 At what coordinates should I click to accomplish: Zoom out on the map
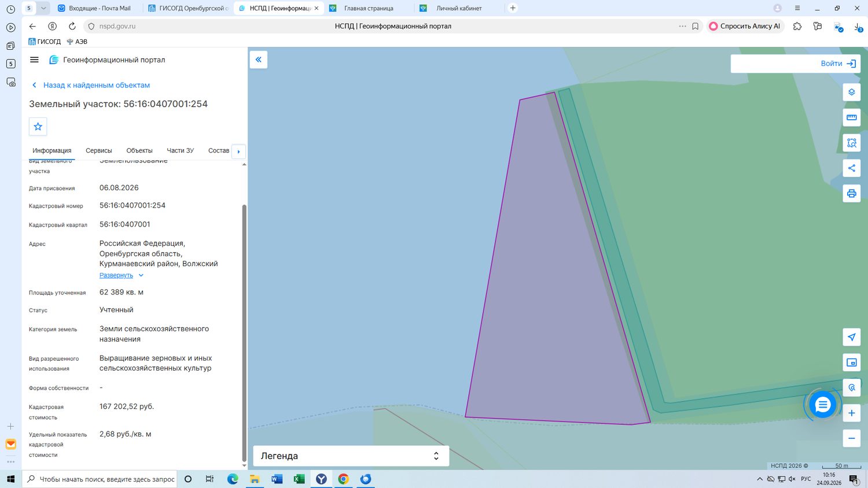click(x=852, y=438)
